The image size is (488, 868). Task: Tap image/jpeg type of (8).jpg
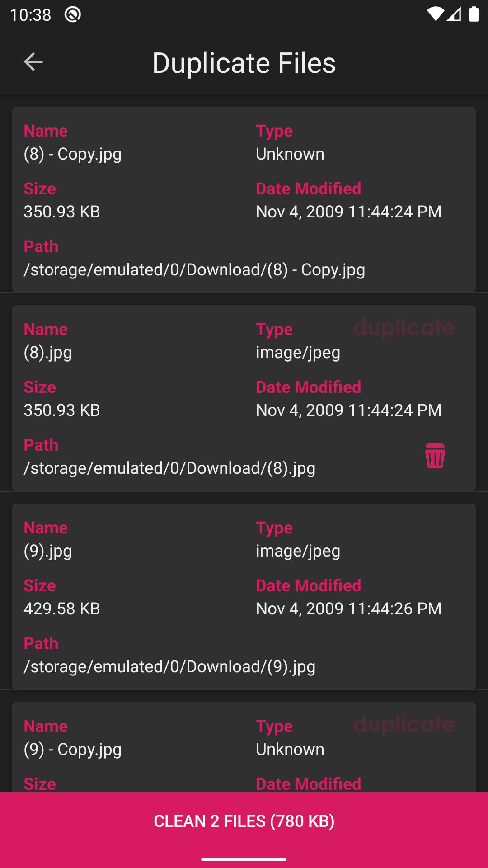pos(298,353)
